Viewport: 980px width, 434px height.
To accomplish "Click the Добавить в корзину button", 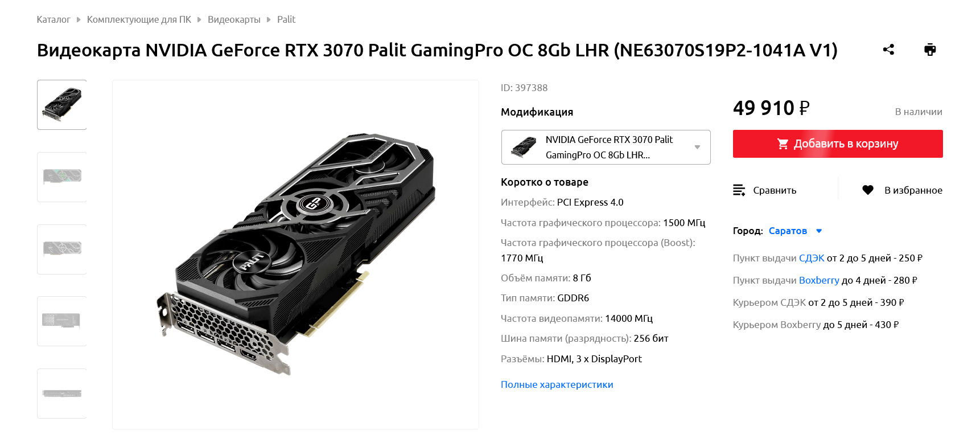I will 838,144.
